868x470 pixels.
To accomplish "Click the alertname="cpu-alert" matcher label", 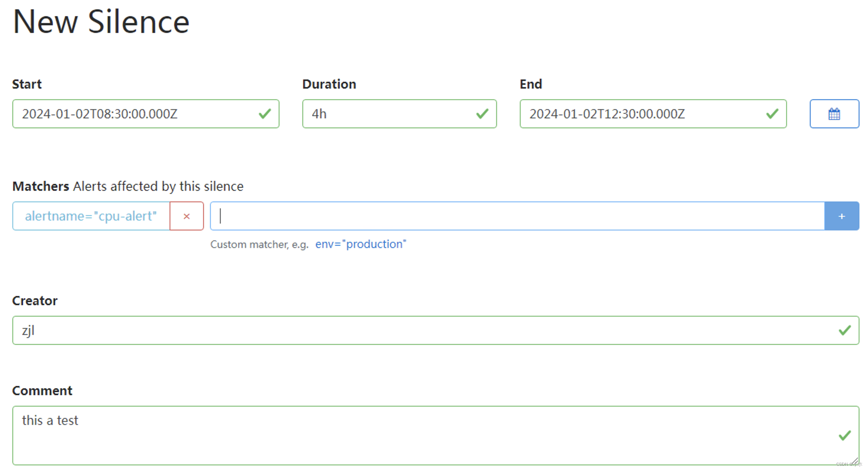I will (91, 216).
